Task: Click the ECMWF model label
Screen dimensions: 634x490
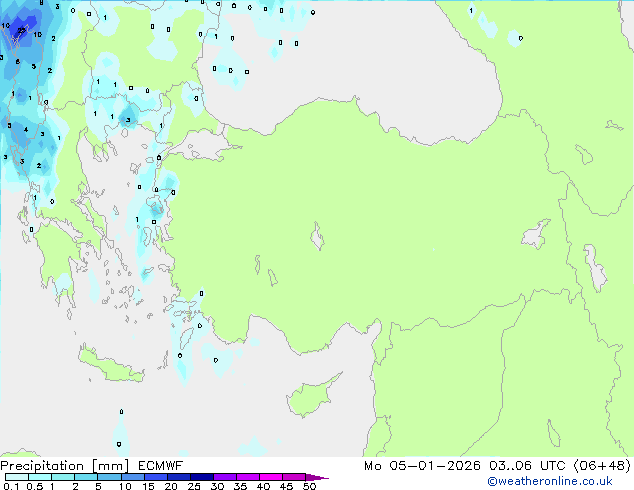Action: [158, 466]
